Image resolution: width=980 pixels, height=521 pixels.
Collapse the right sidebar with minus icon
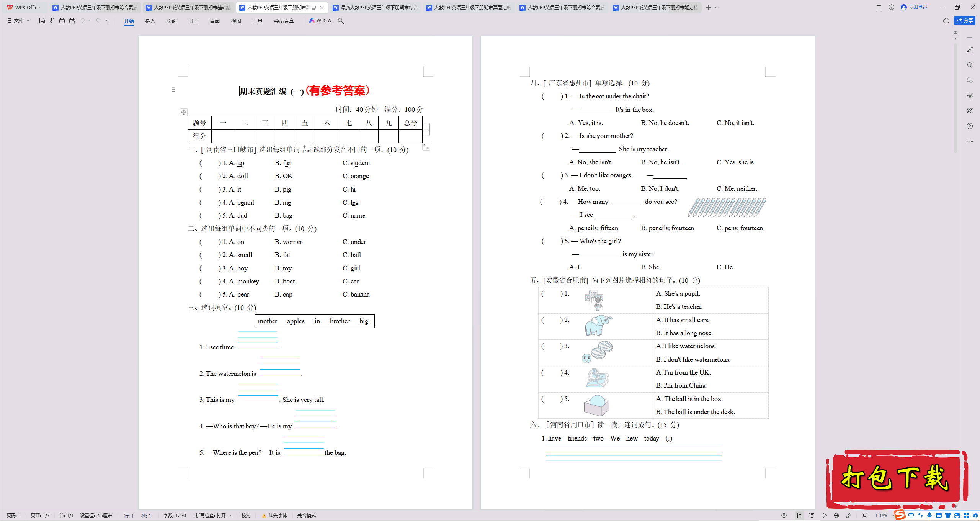click(x=970, y=37)
